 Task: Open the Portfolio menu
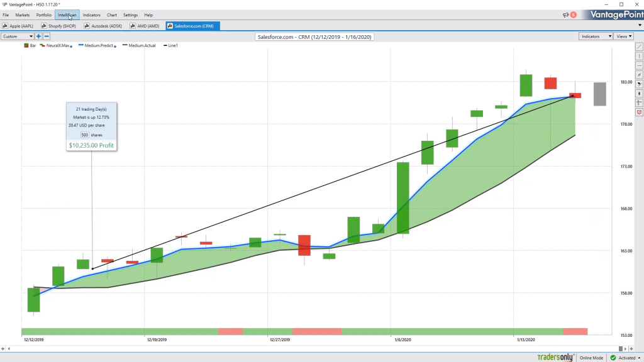coord(43,15)
